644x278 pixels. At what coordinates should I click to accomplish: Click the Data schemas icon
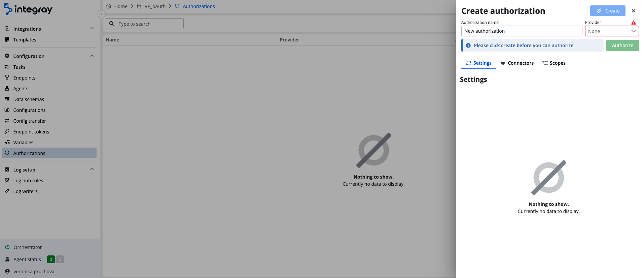(7, 99)
